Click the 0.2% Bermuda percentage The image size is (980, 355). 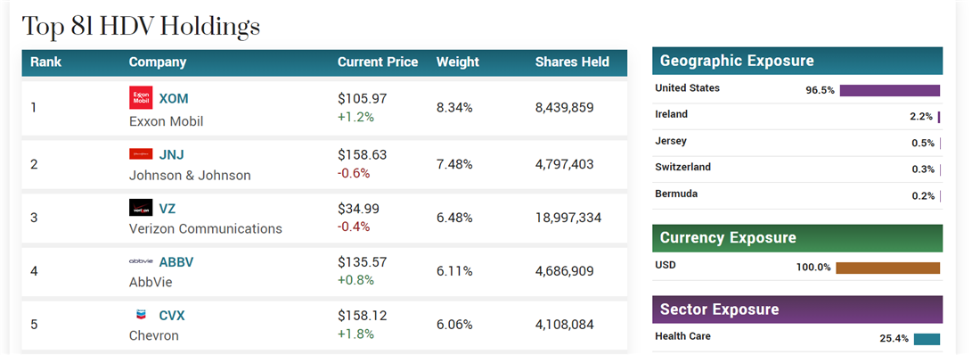point(923,196)
